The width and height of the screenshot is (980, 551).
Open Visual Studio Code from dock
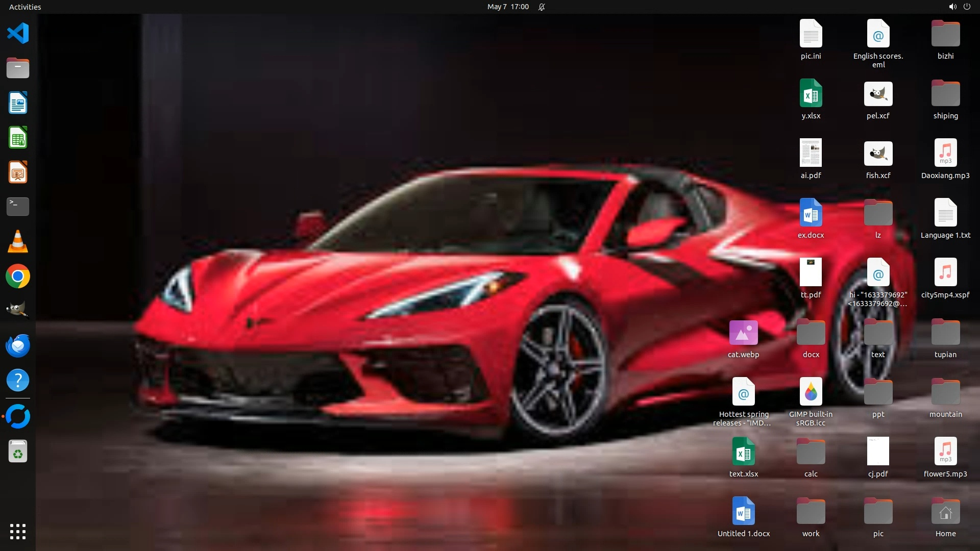coord(18,34)
